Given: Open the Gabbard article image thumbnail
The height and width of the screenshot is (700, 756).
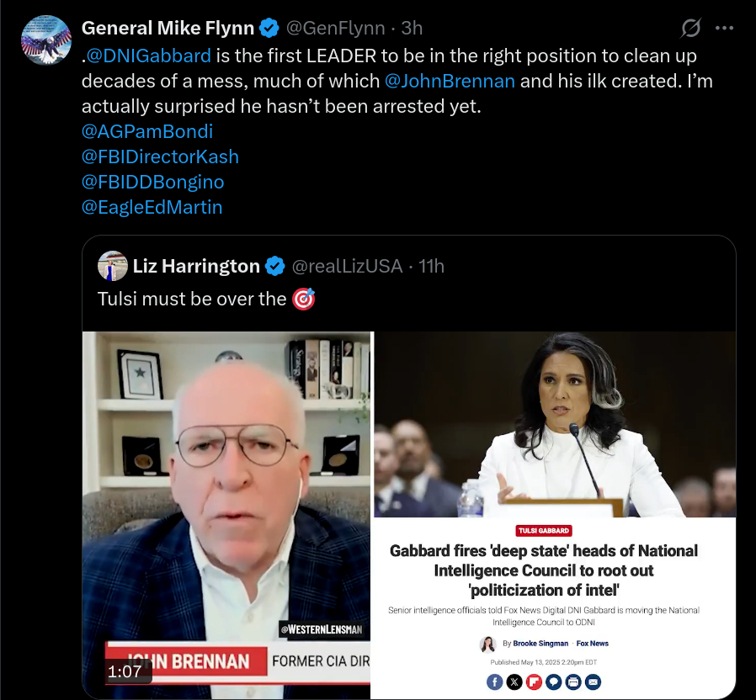Looking at the screenshot, I should click(x=555, y=515).
